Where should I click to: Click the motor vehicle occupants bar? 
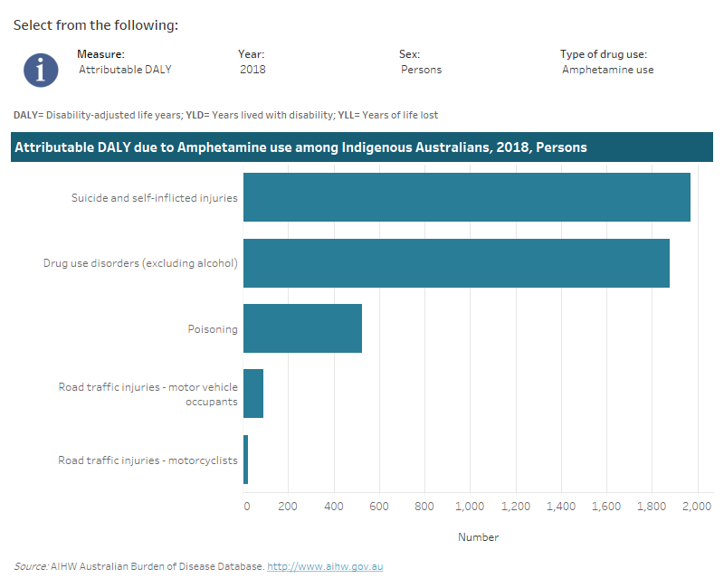(254, 394)
